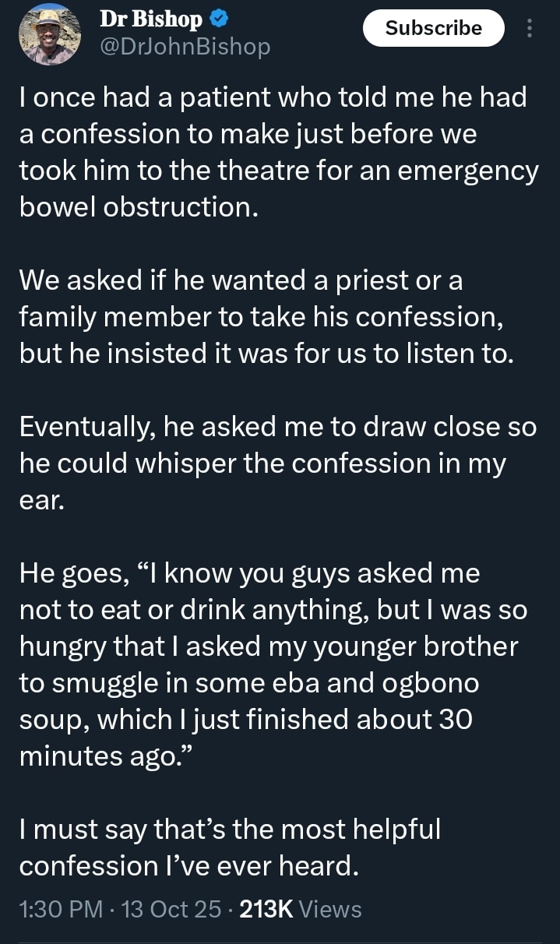Screen dimensions: 560x944
Task: Open the @DrJohnBishop handle link
Action: pos(185,48)
